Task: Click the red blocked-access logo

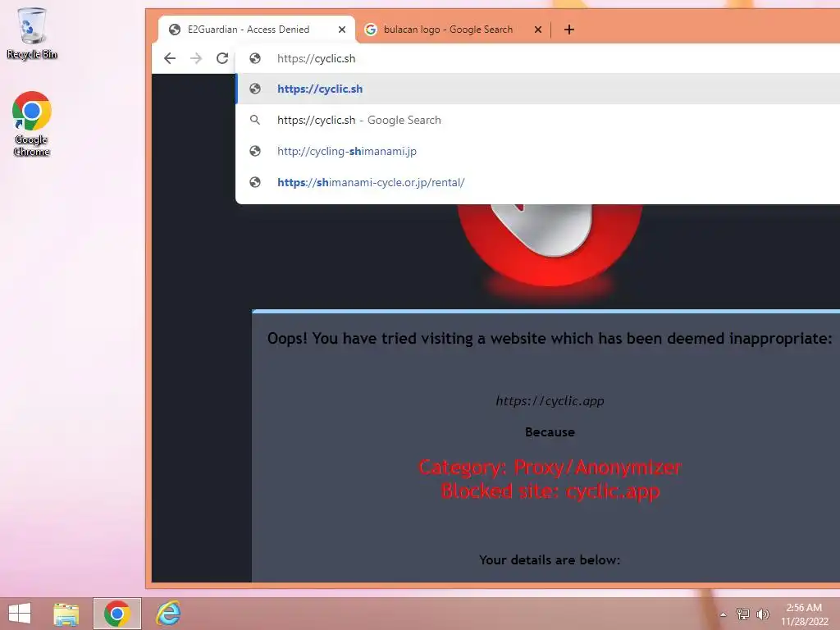Action: [550, 248]
